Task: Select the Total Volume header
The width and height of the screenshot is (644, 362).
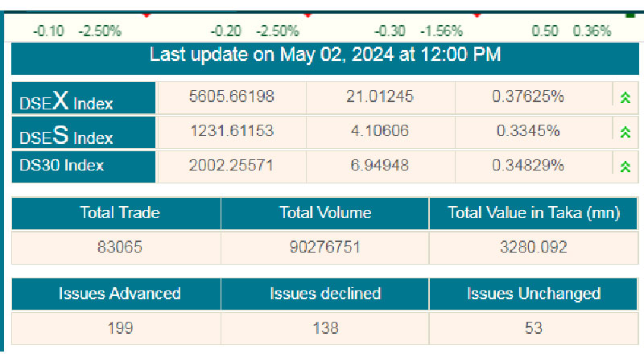Action: pos(325,213)
